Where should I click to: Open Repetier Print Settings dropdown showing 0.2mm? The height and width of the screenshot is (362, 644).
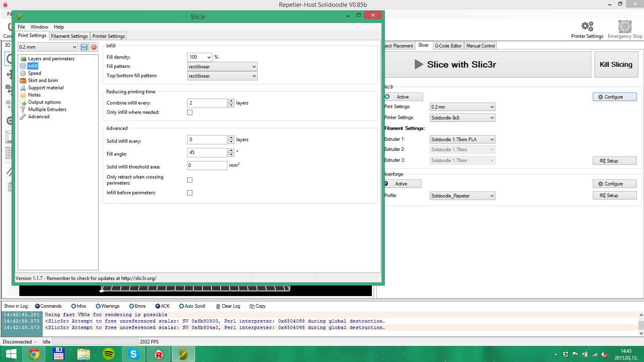pos(462,107)
